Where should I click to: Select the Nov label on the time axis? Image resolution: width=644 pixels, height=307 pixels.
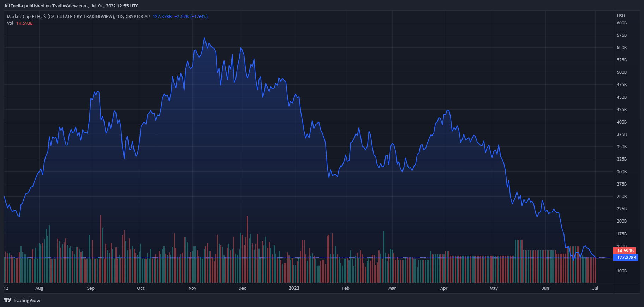(x=192, y=288)
